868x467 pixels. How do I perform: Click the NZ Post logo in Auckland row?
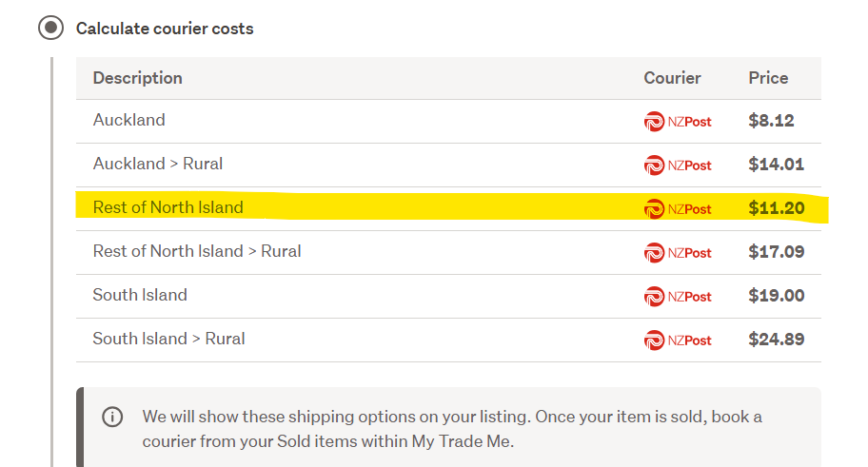coord(678,122)
